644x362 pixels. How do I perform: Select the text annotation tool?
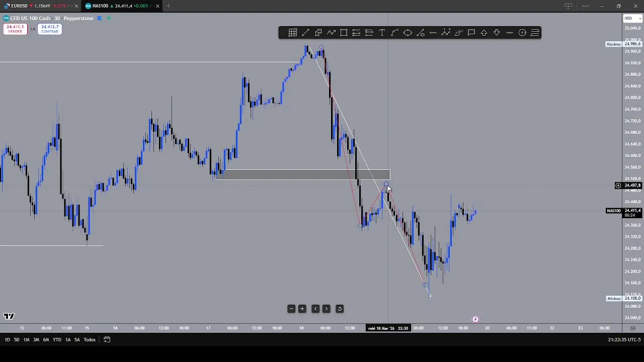[382, 33]
